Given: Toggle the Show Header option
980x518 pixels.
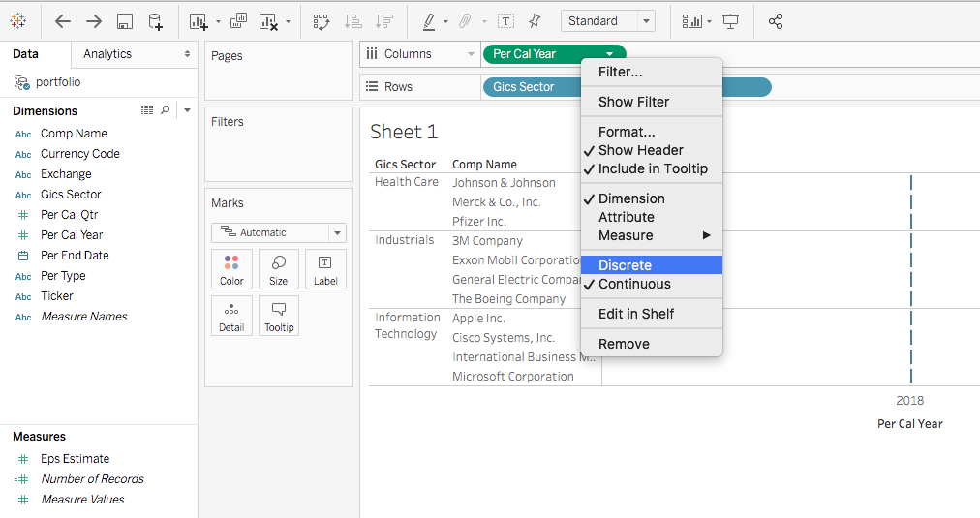Looking at the screenshot, I should point(640,150).
